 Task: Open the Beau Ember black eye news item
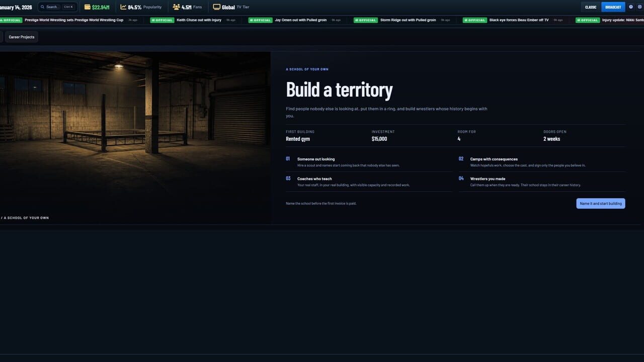click(519, 20)
